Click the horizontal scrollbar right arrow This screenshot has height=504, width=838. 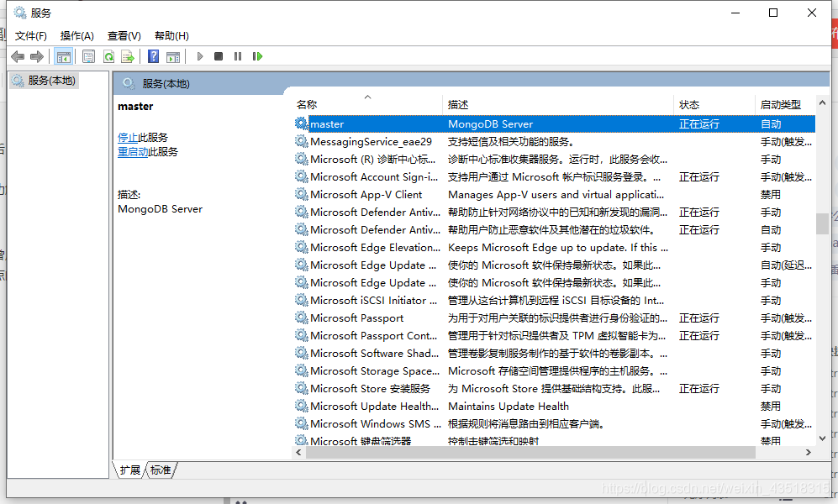click(809, 452)
